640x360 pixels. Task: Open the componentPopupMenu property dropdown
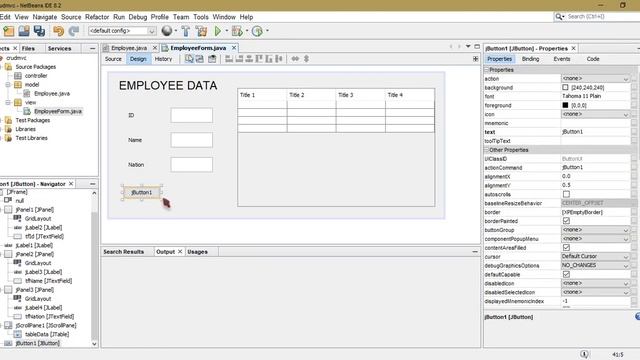click(626, 239)
